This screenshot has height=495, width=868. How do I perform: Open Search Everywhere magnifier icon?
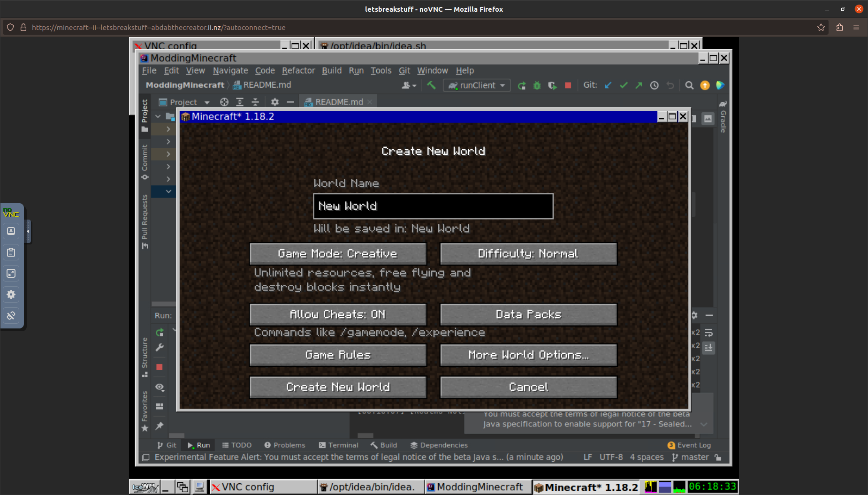click(689, 85)
